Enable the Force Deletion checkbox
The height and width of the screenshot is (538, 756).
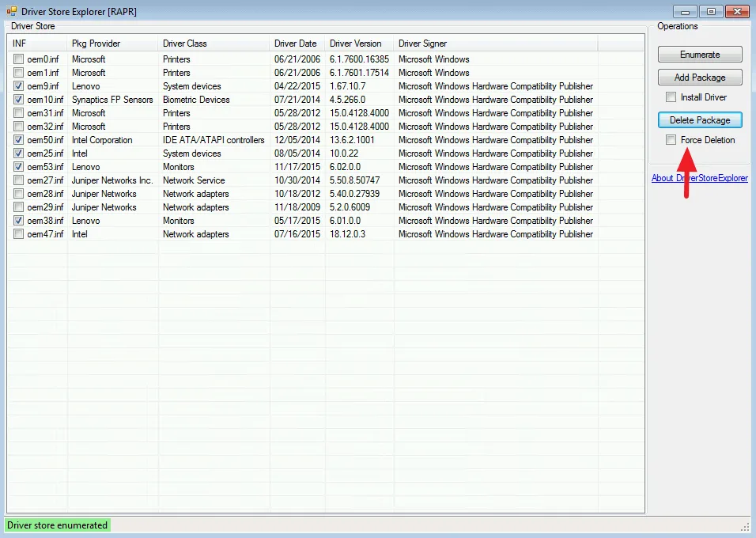(x=671, y=140)
